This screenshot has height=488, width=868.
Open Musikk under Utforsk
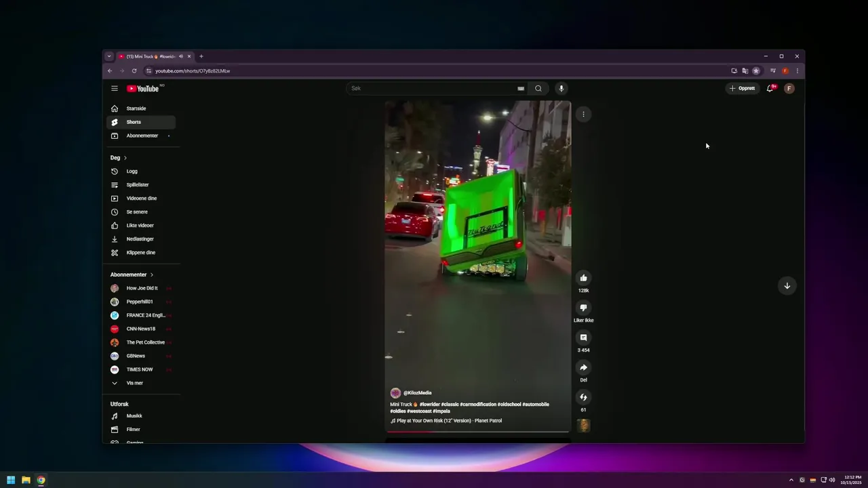click(141, 416)
